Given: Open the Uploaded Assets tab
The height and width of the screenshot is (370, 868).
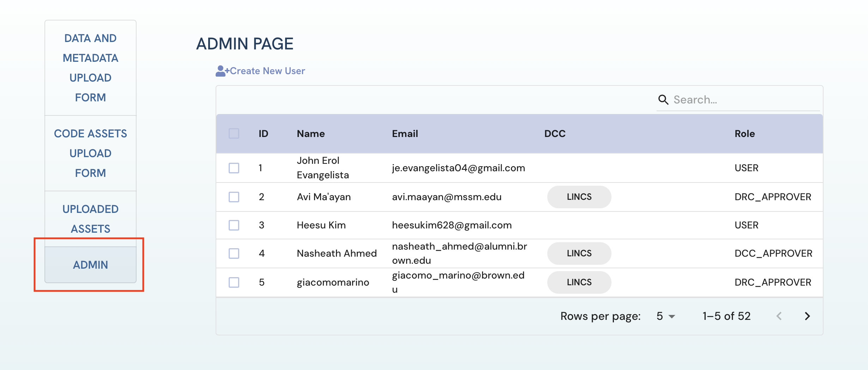Looking at the screenshot, I should pyautogui.click(x=90, y=219).
